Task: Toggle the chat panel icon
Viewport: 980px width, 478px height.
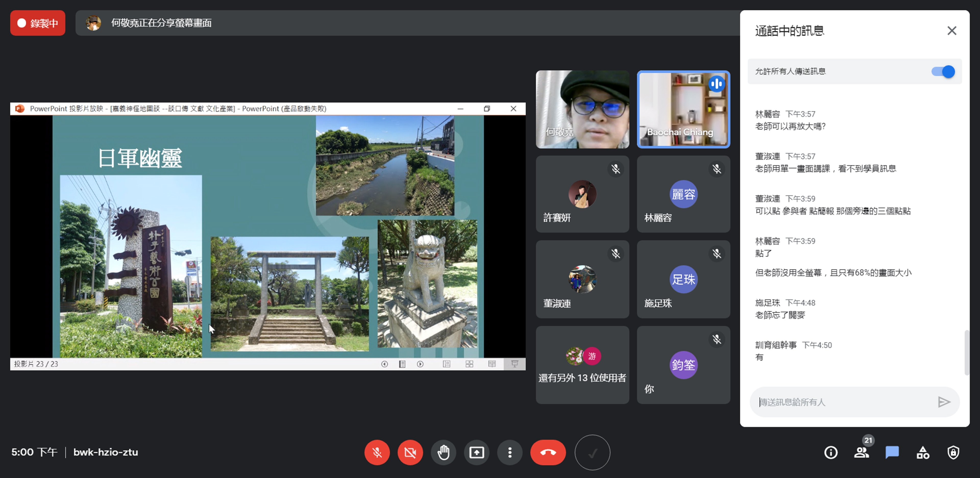Action: (x=892, y=452)
